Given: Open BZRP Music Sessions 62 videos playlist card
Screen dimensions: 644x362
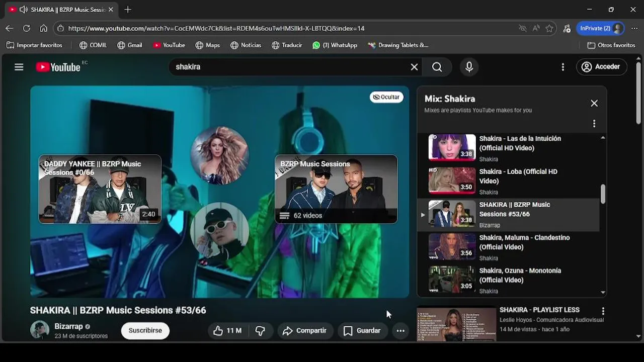Looking at the screenshot, I should [x=336, y=189].
